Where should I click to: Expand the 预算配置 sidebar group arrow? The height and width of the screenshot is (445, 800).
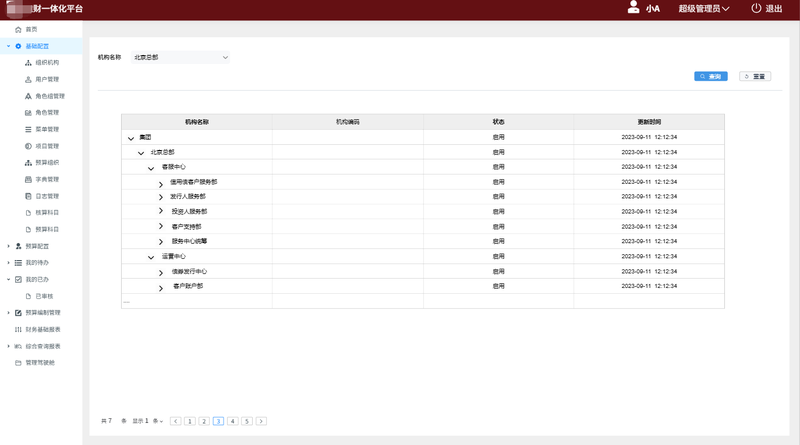[8, 246]
